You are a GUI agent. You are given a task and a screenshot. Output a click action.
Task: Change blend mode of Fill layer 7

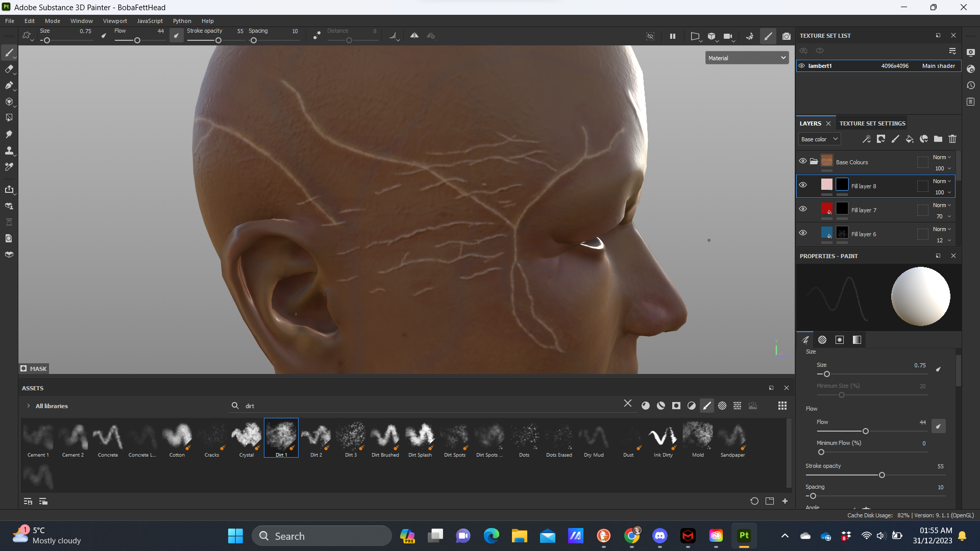click(942, 205)
